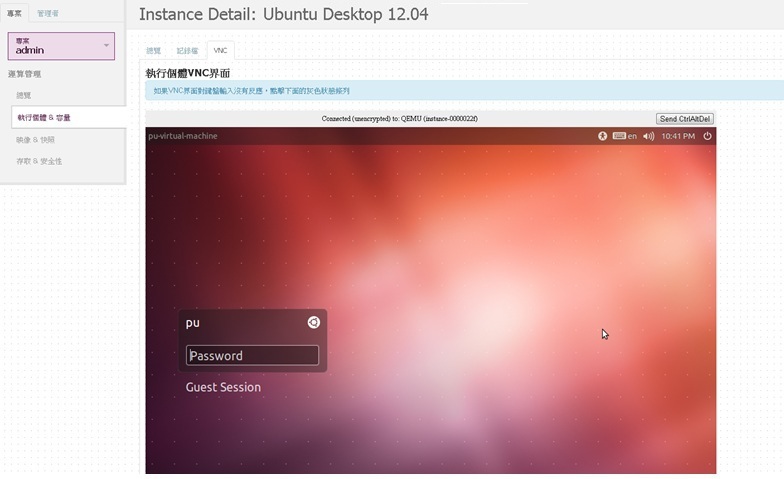Click the Ubuntu session selector icon beside pu
Viewport: 784px width, 479px height.
point(314,322)
